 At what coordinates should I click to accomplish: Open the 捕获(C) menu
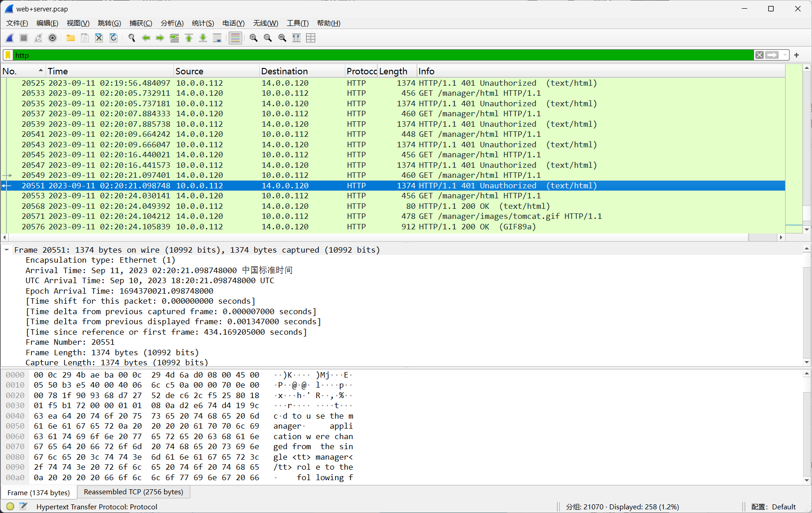point(141,23)
